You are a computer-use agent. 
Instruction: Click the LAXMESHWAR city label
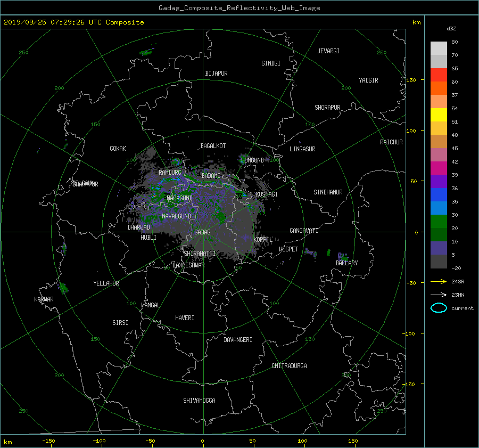click(188, 265)
